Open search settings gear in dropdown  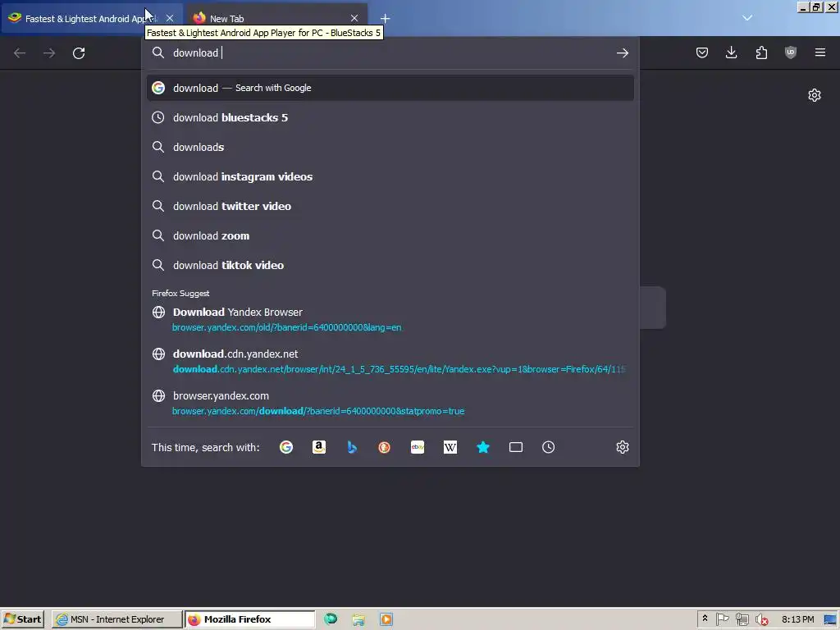pos(622,447)
